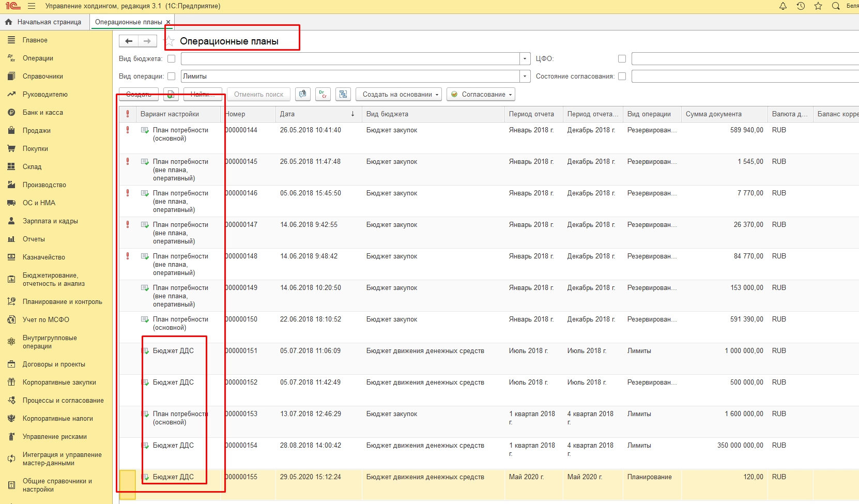Click the Dr/Cr postings icon

323,94
